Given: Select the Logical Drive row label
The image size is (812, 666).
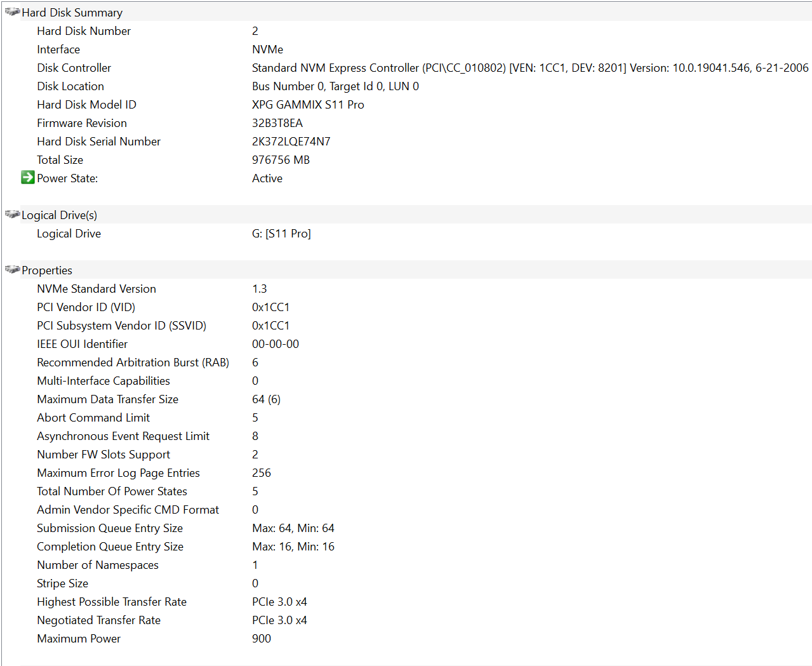Looking at the screenshot, I should click(69, 234).
